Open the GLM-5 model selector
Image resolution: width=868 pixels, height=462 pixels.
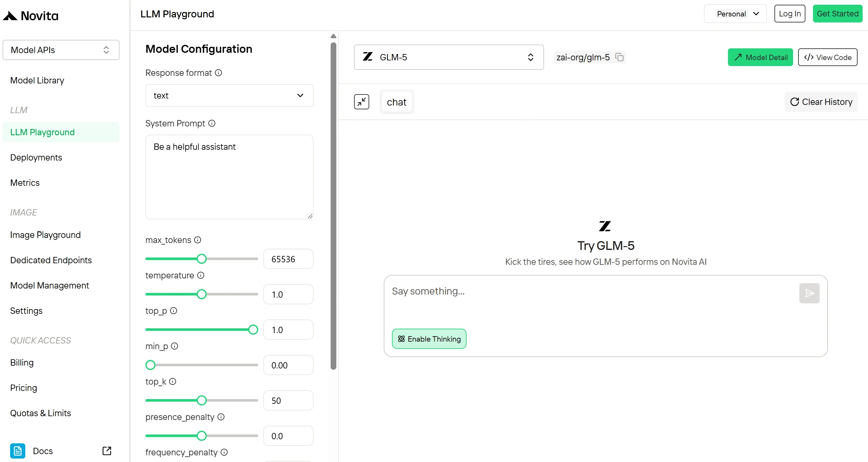pos(449,57)
